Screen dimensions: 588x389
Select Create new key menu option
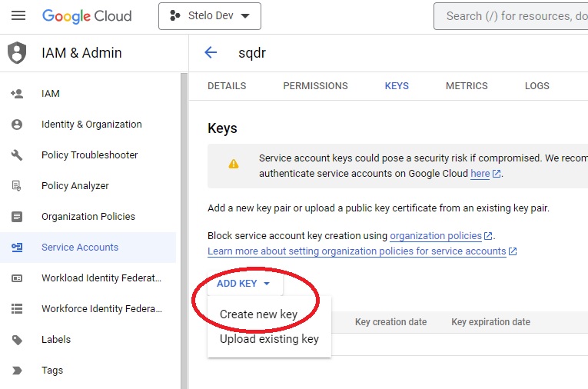click(258, 314)
